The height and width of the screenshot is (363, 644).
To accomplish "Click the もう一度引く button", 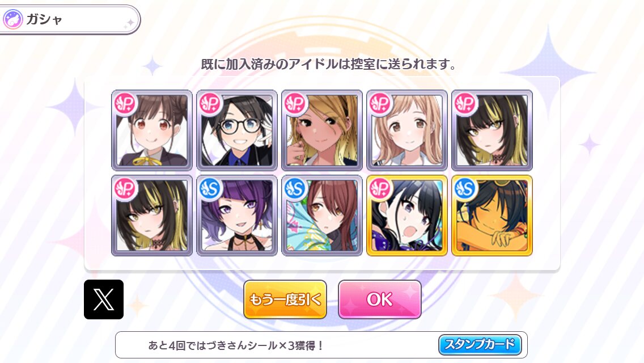I will click(x=285, y=299).
